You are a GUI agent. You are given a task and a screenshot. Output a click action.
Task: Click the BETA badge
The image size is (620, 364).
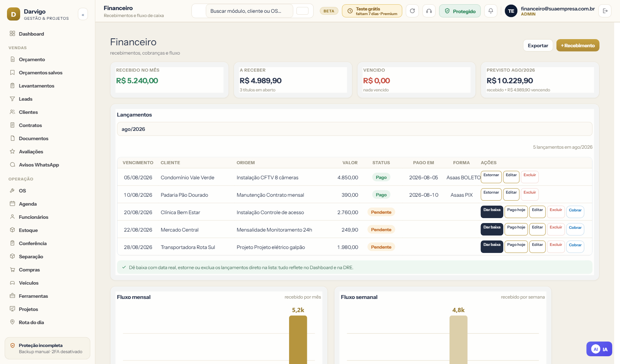329,11
